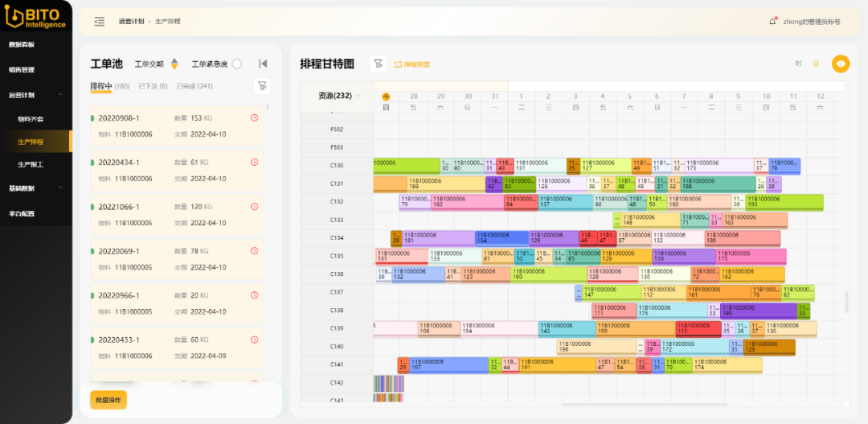Viewport: 868px width, 424px height.
Task: Toggle the 工单交期 sort arrows
Action: 174,64
